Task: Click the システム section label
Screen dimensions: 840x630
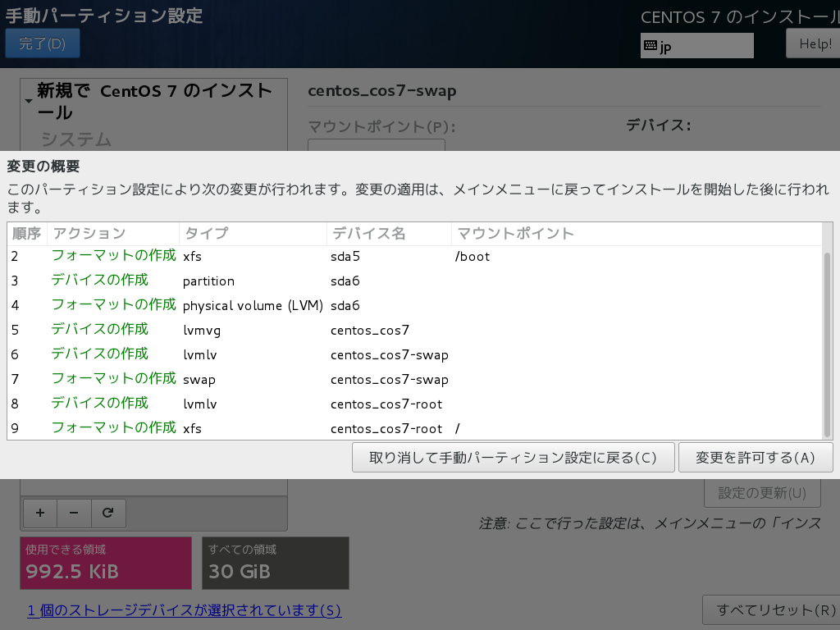Action: (76, 139)
